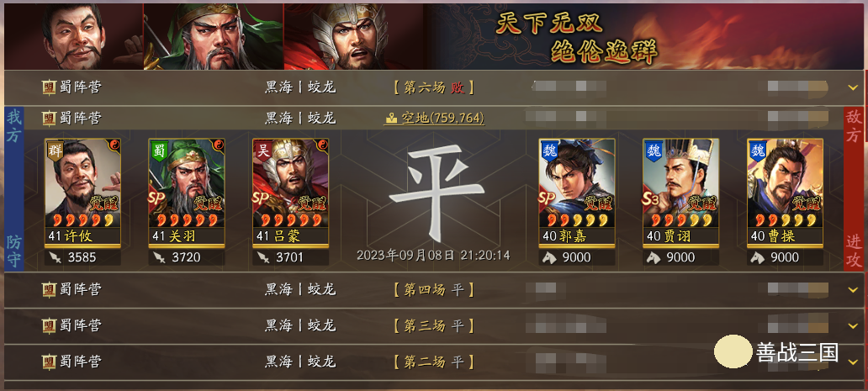Select the 敌方 进攻 side tab
This screenshot has height=391, width=868.
tap(853, 188)
